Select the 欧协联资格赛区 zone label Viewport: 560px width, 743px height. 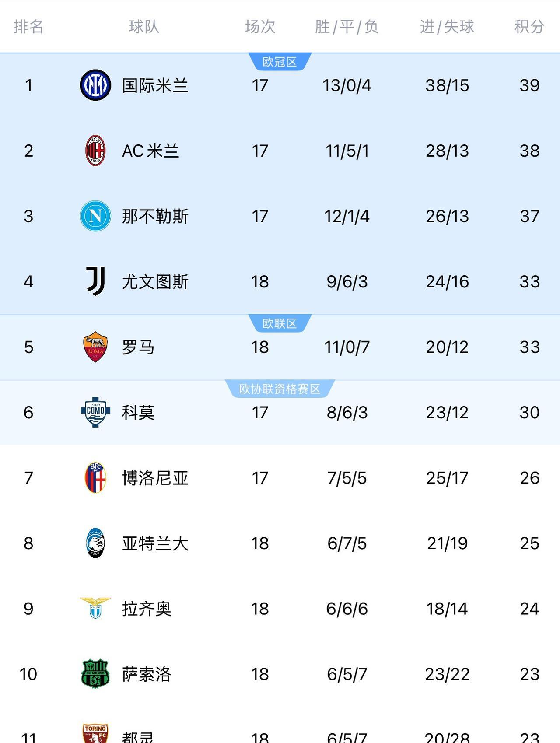click(x=280, y=389)
